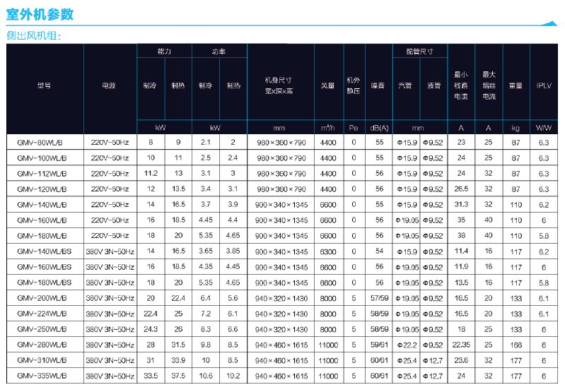Screen dimensions: 565x392
Task: Click noise value 59/61 in GMV-280WL/B row
Action: pos(380,345)
